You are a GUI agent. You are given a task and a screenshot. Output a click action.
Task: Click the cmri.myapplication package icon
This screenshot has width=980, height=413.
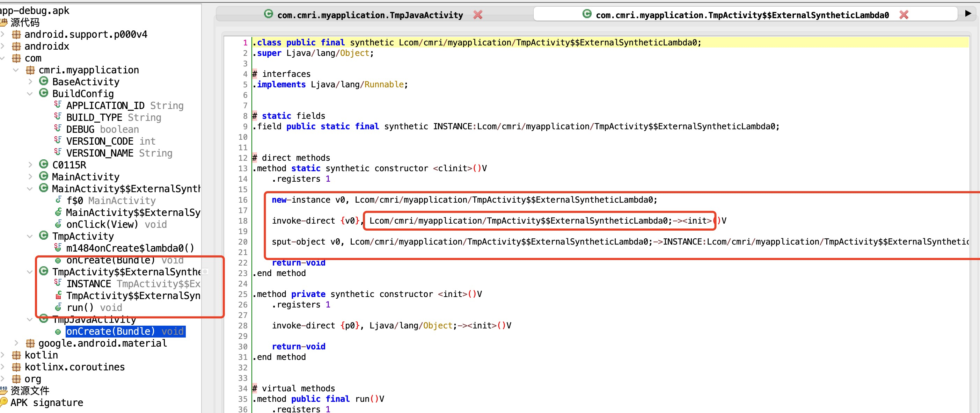[x=30, y=70]
